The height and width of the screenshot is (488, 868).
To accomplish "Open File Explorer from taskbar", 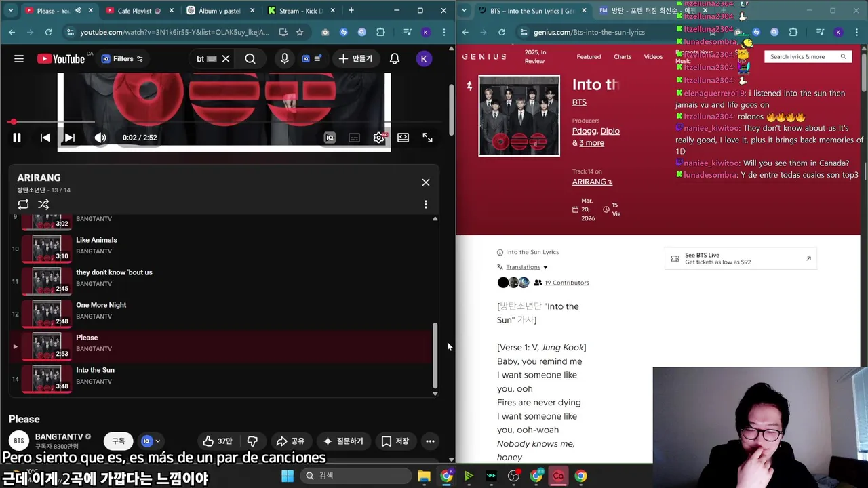I will tap(424, 476).
